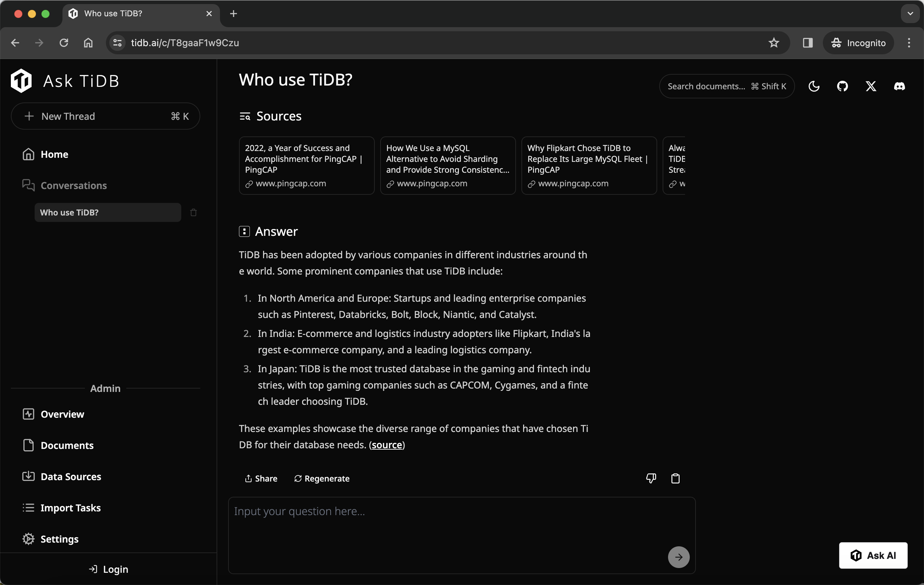Click the Documents admin panel item
This screenshot has height=585, width=924.
pyautogui.click(x=67, y=445)
